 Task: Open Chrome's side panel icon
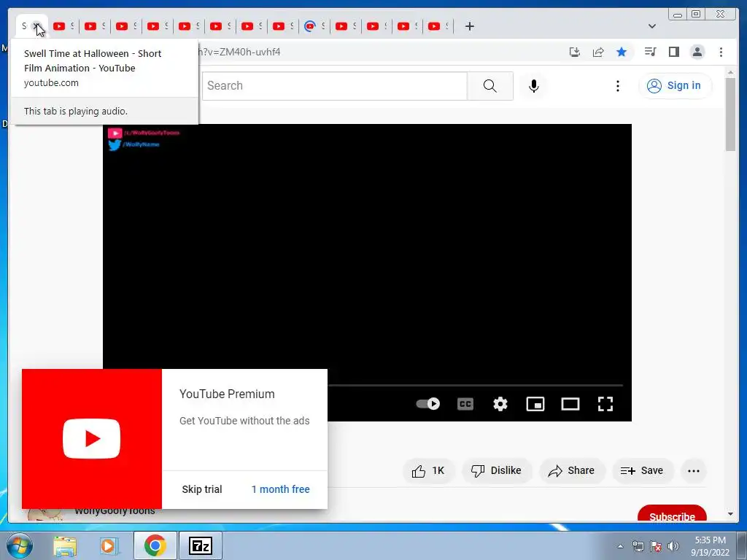pyautogui.click(x=673, y=52)
